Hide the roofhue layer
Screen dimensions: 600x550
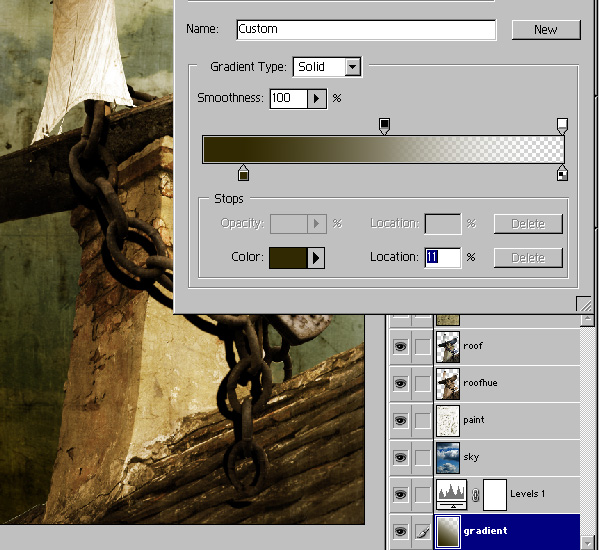coord(400,383)
